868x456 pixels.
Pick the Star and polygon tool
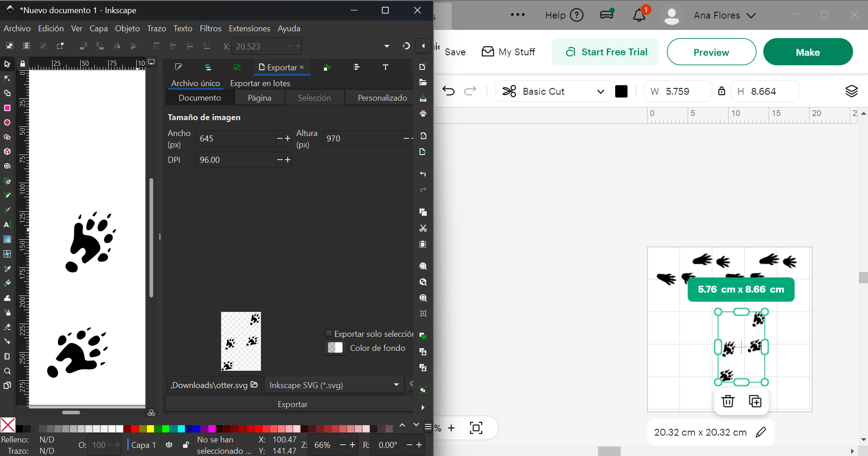7,137
